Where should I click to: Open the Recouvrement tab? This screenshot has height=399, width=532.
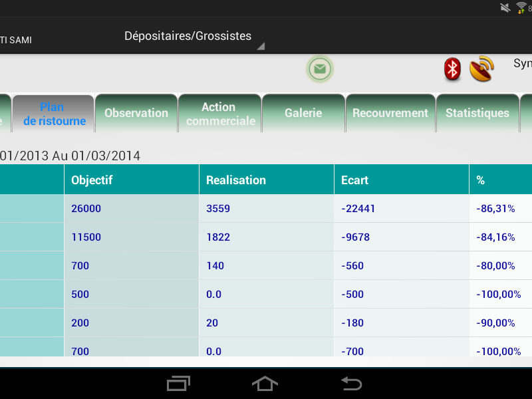coord(390,113)
